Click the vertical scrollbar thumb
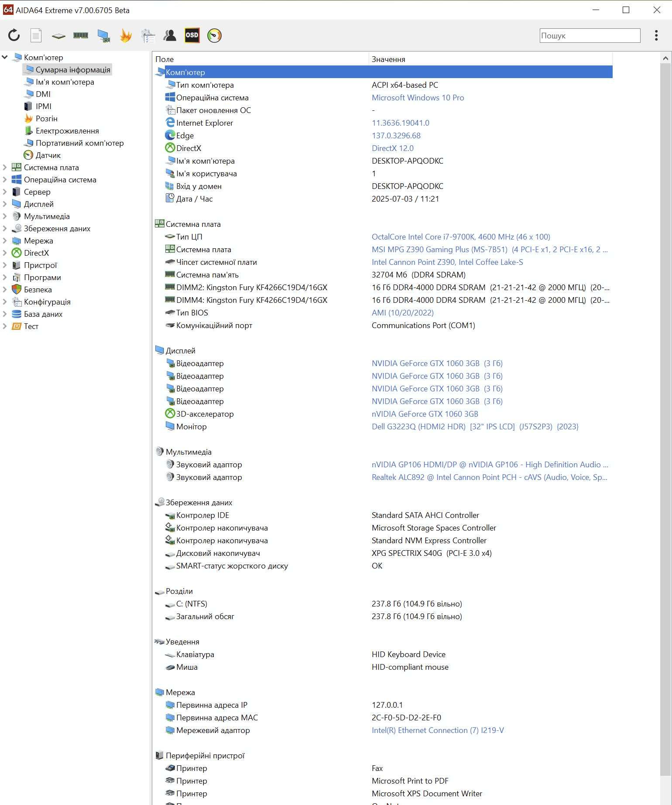 (x=665, y=419)
